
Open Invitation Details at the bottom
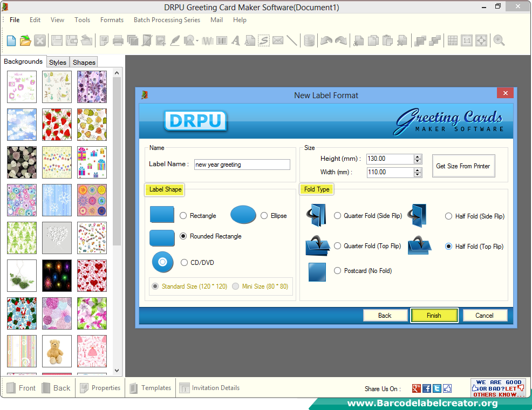[210, 388]
